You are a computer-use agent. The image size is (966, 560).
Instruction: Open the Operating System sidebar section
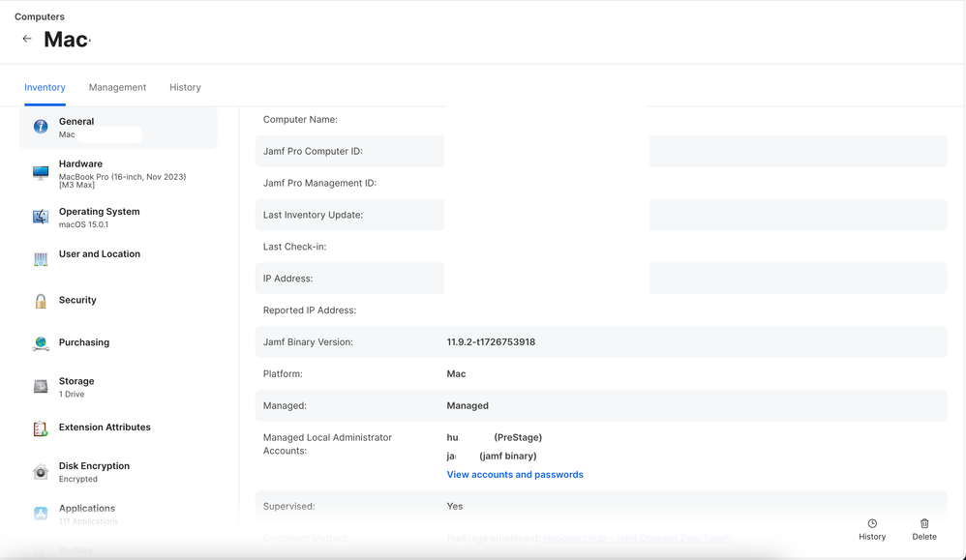[118, 218]
